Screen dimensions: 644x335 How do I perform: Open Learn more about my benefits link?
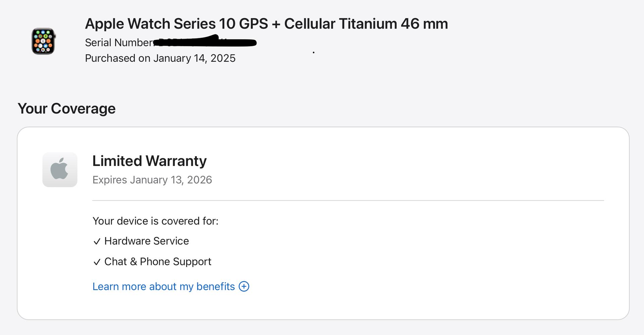pos(164,286)
